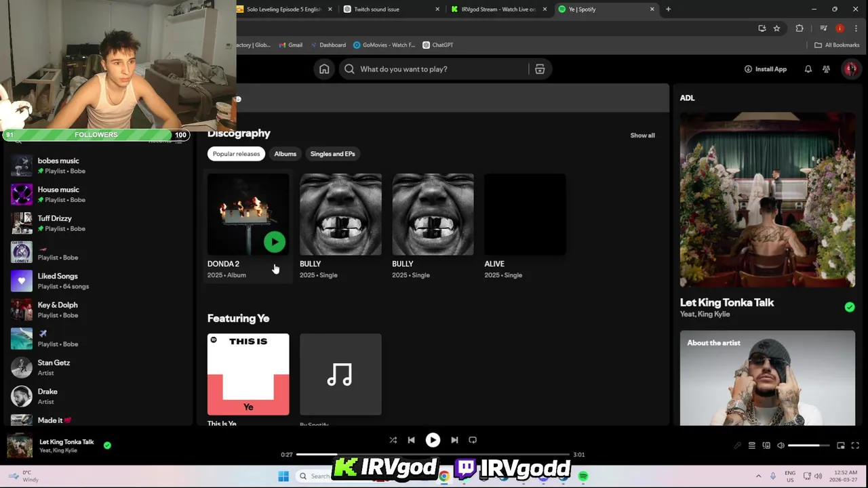Open Windows Start menu
Viewport: 868px width, 488px height.
tap(283, 476)
